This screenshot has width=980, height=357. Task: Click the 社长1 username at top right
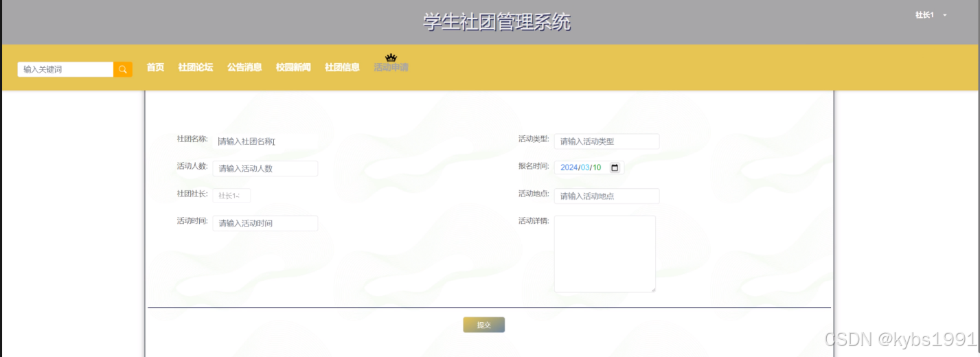click(x=924, y=15)
